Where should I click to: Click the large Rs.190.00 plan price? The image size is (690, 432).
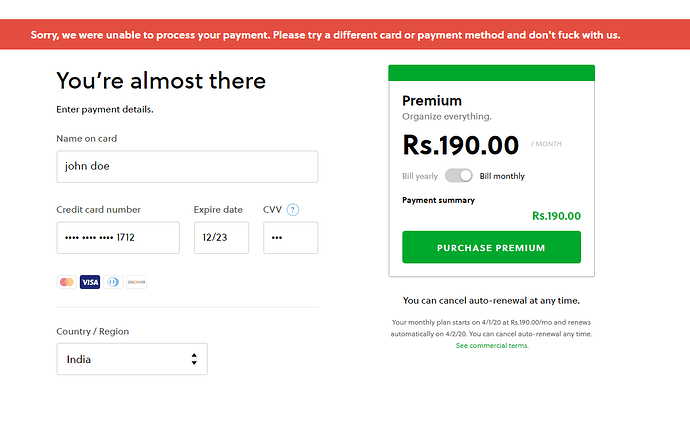(x=460, y=144)
